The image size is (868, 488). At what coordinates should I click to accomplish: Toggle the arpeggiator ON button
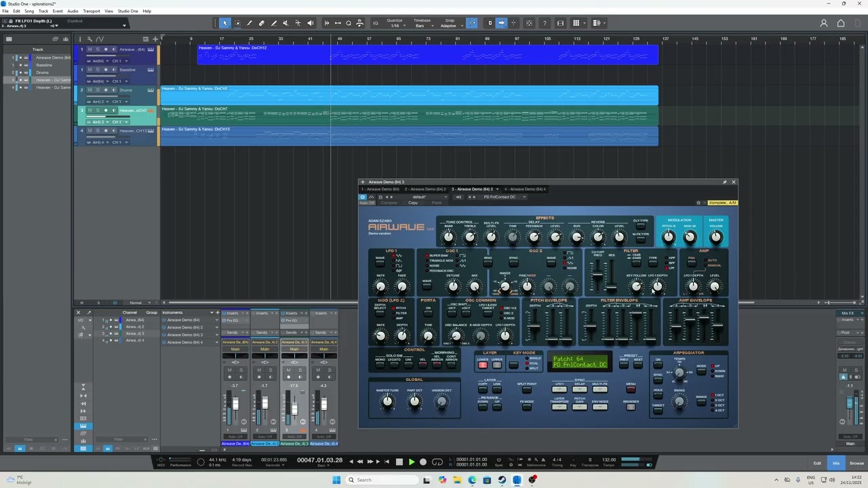pyautogui.click(x=658, y=364)
